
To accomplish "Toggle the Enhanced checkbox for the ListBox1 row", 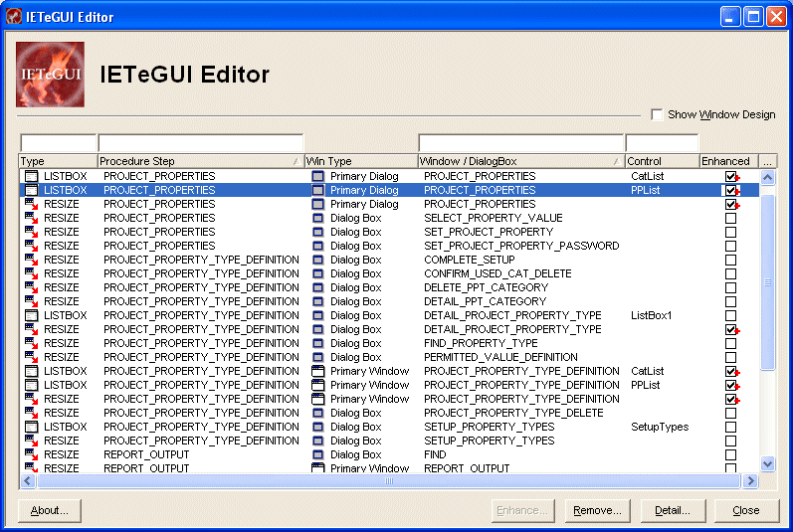I will tap(731, 315).
